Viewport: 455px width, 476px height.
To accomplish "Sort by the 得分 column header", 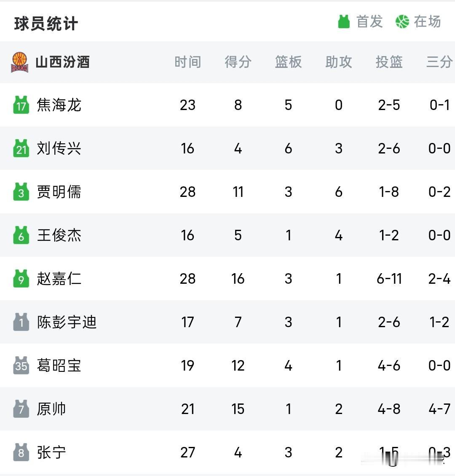I will point(238,62).
